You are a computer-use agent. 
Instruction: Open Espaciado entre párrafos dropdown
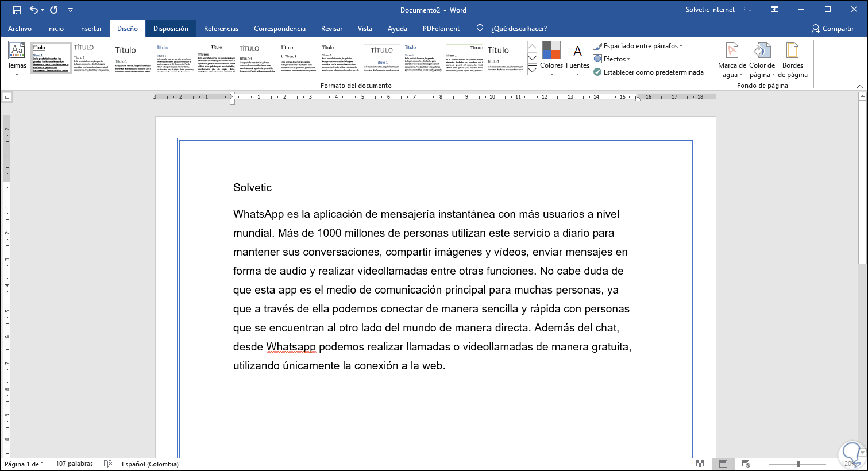(x=638, y=46)
